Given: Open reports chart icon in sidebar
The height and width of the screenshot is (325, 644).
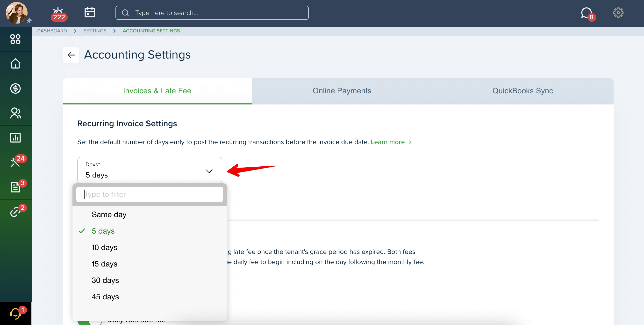Looking at the screenshot, I should (x=15, y=138).
